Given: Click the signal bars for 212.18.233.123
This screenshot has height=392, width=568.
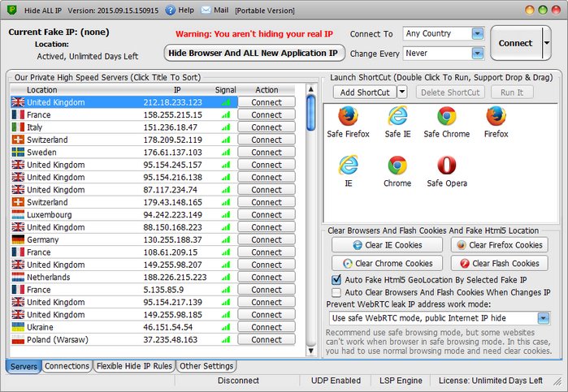Looking at the screenshot, I should (226, 102).
